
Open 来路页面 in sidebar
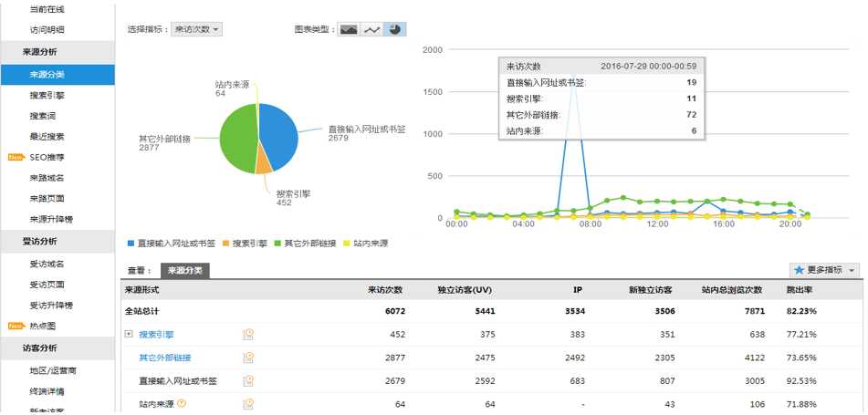[x=47, y=199]
